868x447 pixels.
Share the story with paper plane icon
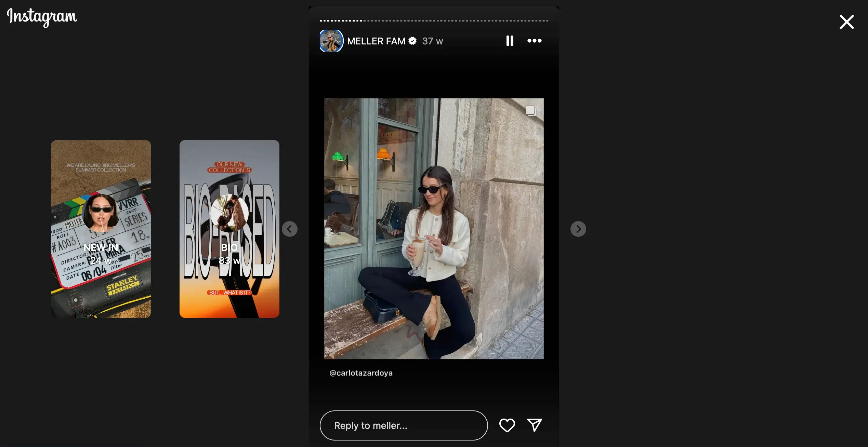pyautogui.click(x=534, y=425)
